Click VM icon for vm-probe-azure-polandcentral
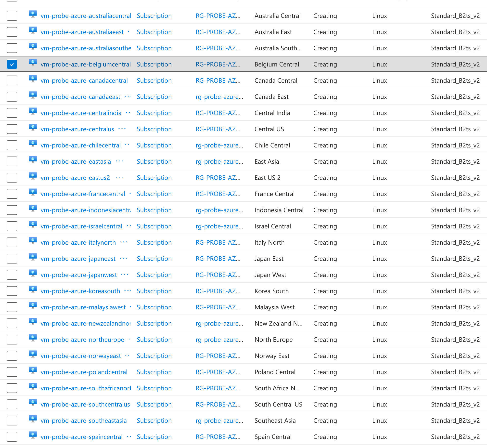 [33, 370]
